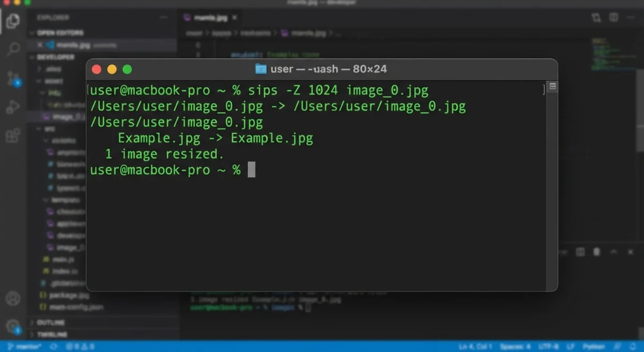Click "Ln 4, Col 1" in the status bar
Screen dimensions: 644x352
tap(474, 347)
